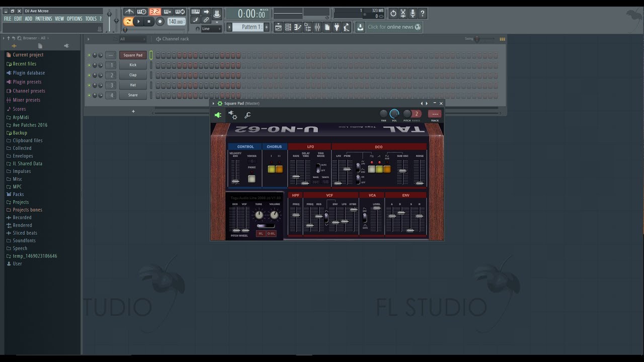Open the plugin picker lamp icon

coord(346,27)
